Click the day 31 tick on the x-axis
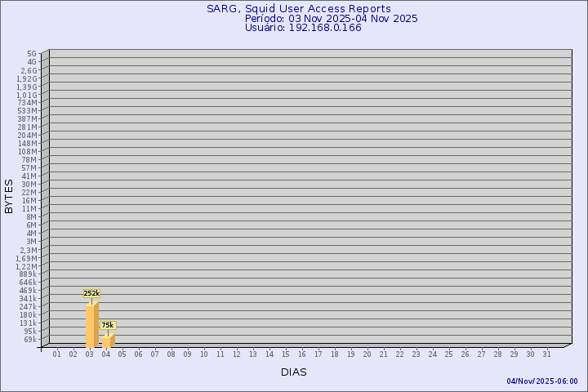Image resolution: width=588 pixels, height=392 pixels. [547, 354]
